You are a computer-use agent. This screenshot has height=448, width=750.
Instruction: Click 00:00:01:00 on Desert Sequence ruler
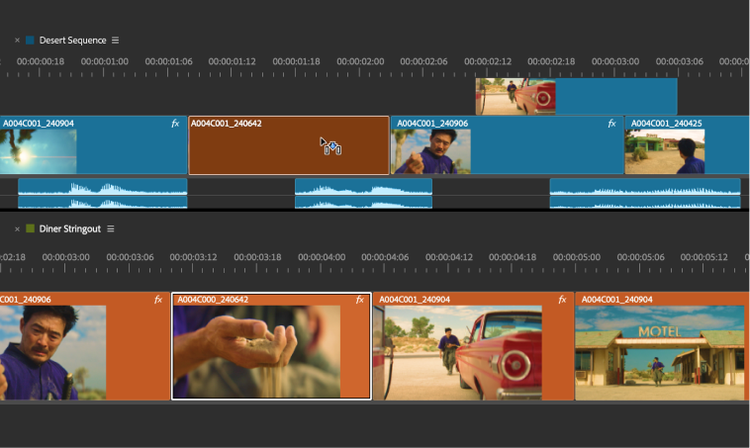pos(104,62)
